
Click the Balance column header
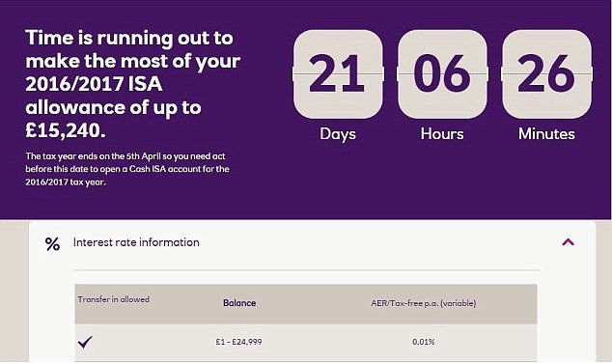tap(239, 303)
